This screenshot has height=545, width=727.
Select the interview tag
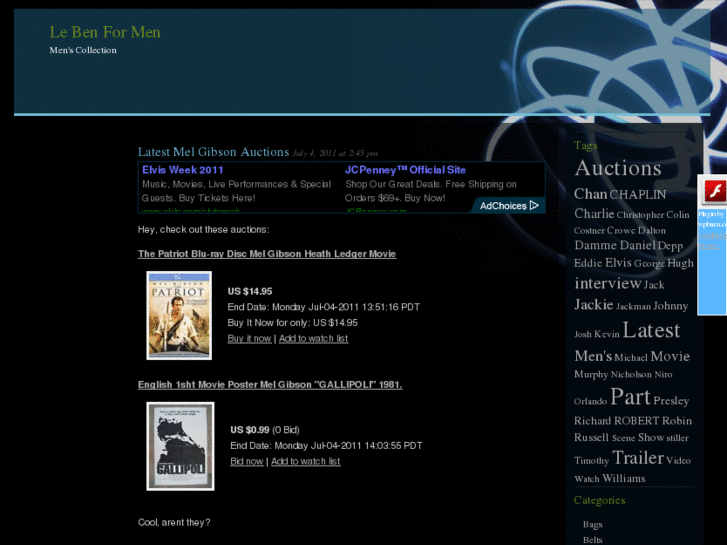pos(608,283)
